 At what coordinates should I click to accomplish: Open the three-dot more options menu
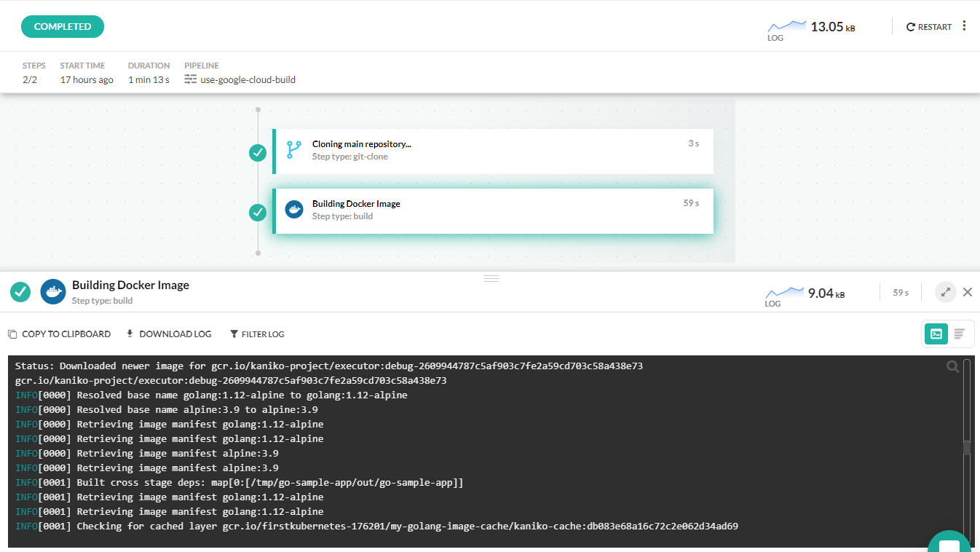tap(964, 26)
